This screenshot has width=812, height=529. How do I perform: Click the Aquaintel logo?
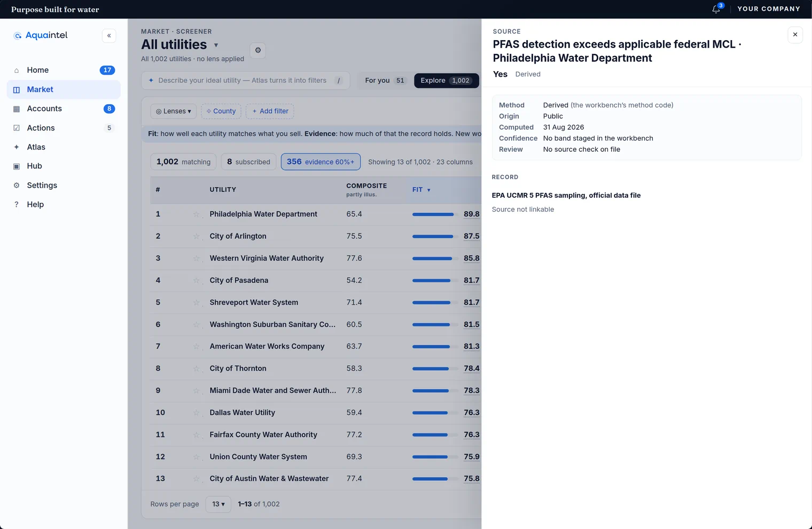[x=41, y=35]
